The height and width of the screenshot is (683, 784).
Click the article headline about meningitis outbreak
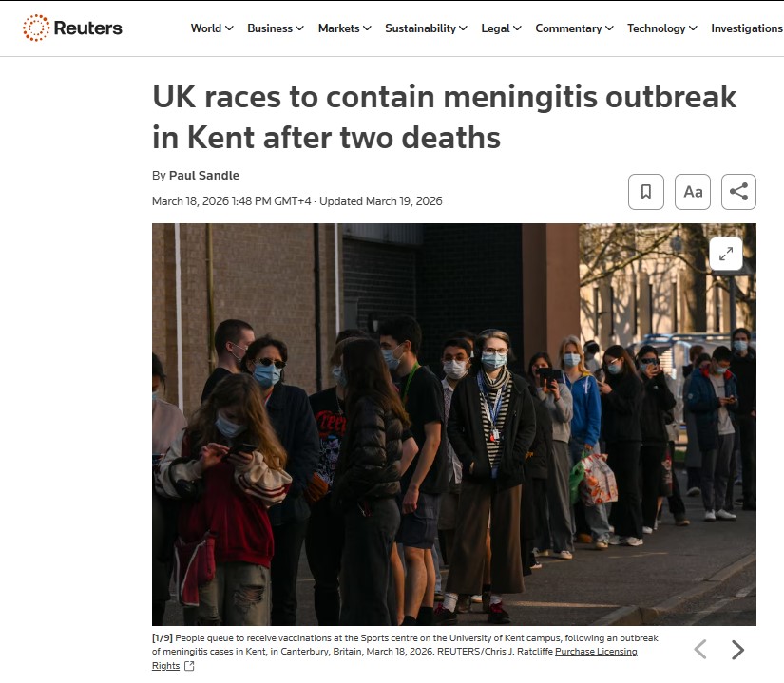click(444, 117)
